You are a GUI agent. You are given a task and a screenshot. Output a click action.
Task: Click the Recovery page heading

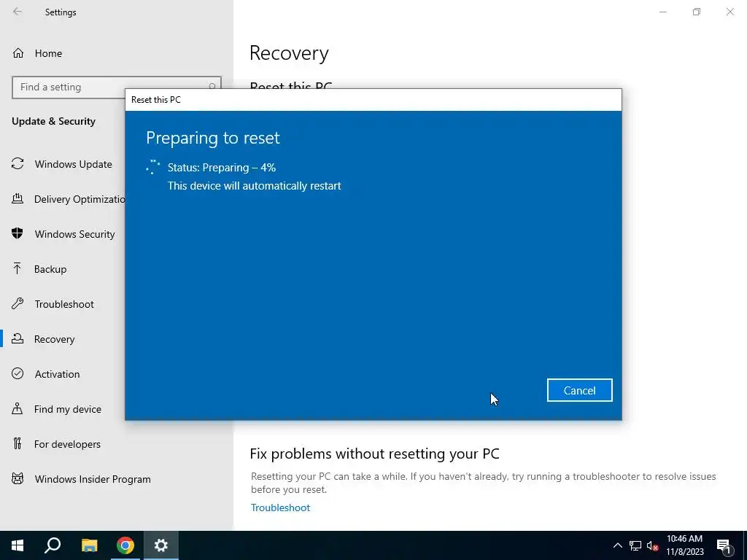click(x=289, y=52)
